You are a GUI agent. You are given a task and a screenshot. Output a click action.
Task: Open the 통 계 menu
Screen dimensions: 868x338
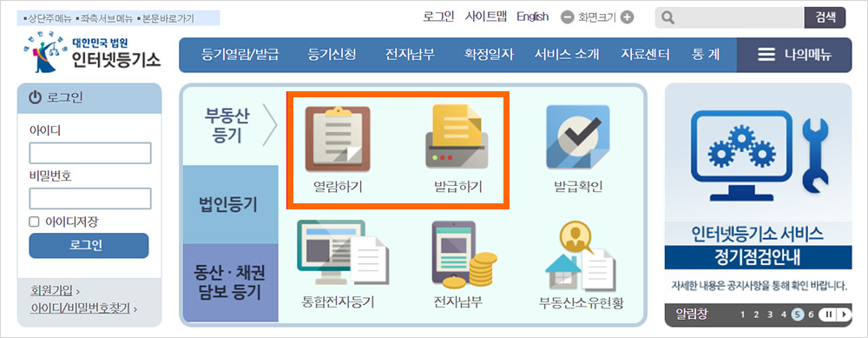[706, 55]
